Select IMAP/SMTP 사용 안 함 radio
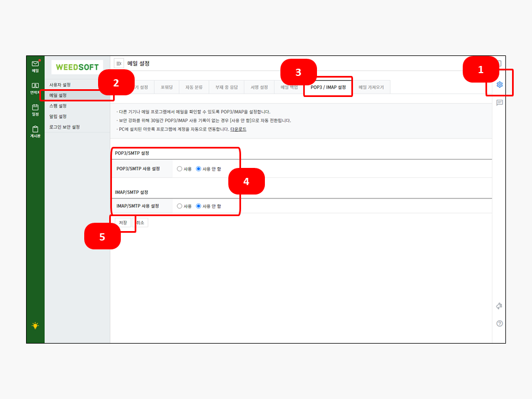This screenshot has height=399, width=532. coord(198,206)
